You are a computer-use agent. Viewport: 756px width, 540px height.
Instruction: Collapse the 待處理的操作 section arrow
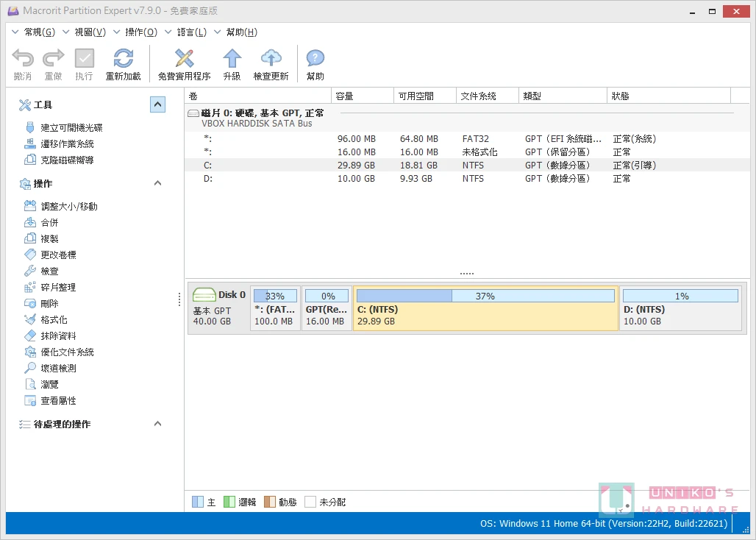pyautogui.click(x=157, y=424)
